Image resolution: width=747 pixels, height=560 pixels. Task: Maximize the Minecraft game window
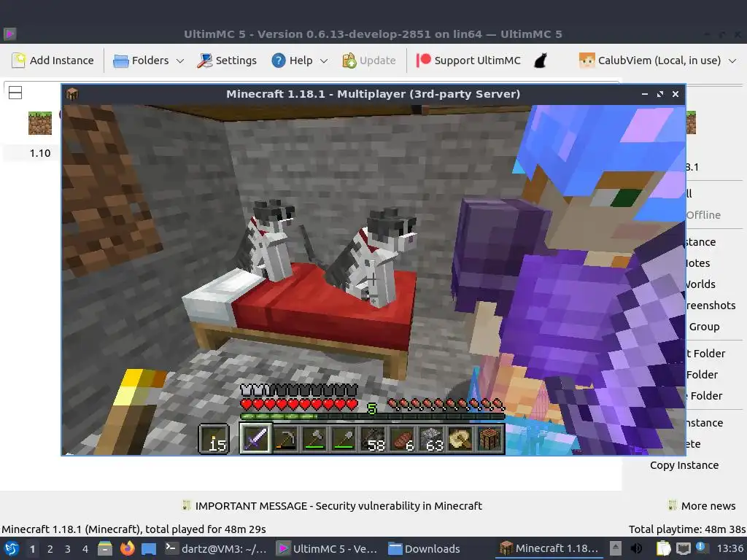[x=659, y=94]
